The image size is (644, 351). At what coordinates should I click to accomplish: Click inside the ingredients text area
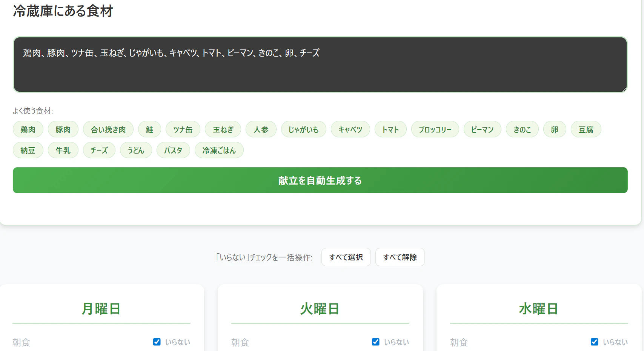(319, 64)
